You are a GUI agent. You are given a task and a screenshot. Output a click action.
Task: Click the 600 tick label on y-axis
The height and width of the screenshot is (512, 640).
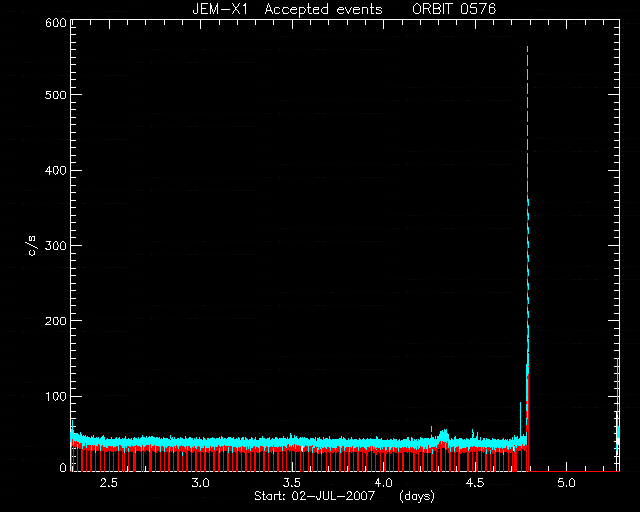pyautogui.click(x=56, y=23)
